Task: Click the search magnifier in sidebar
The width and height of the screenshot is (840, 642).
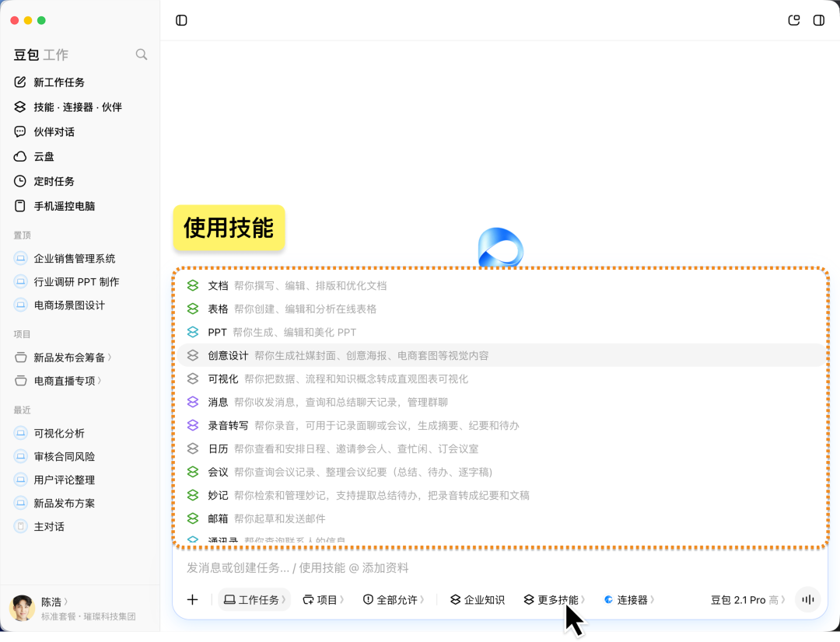Action: [142, 54]
